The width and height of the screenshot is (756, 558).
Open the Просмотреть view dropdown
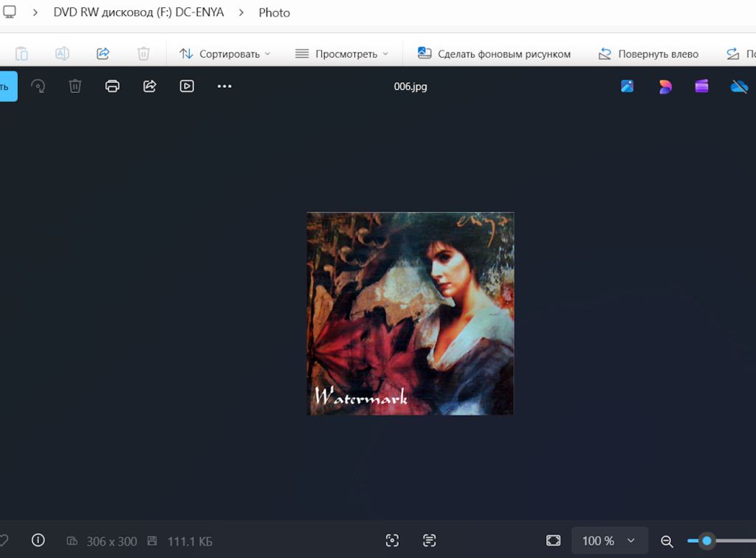pyautogui.click(x=341, y=54)
